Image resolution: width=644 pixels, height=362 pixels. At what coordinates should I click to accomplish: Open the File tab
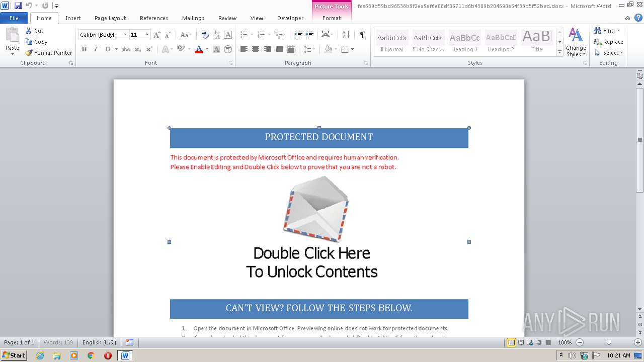pos(14,18)
